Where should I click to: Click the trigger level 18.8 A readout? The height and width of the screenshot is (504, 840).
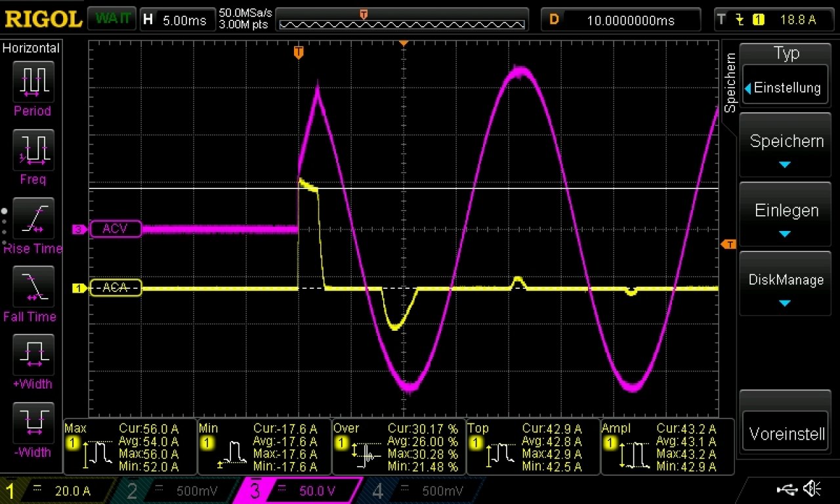(x=797, y=20)
